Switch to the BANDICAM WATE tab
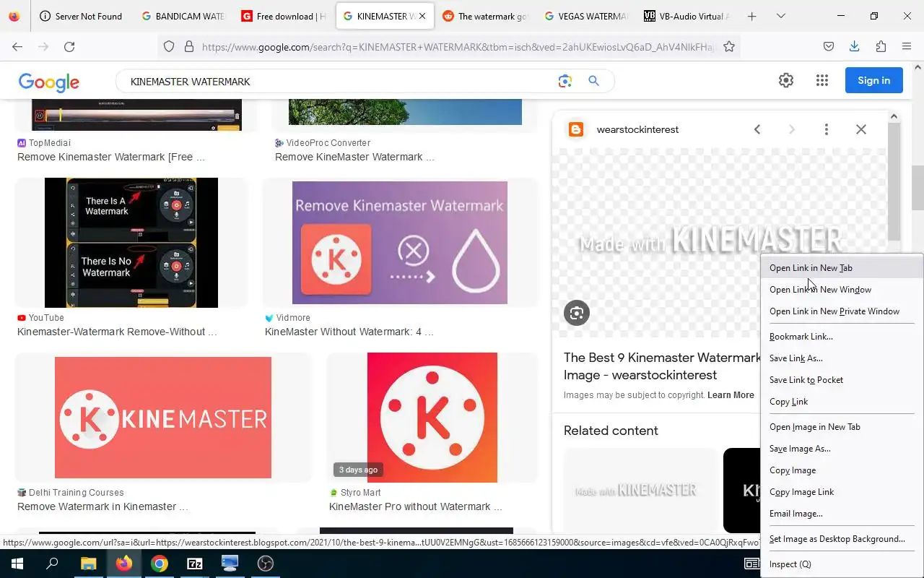This screenshot has height=578, width=924. point(183,16)
